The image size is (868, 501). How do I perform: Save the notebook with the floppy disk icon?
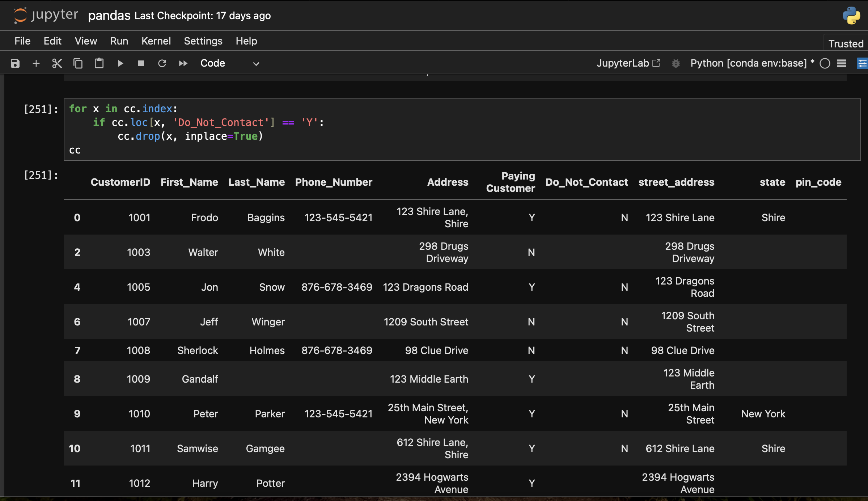15,63
